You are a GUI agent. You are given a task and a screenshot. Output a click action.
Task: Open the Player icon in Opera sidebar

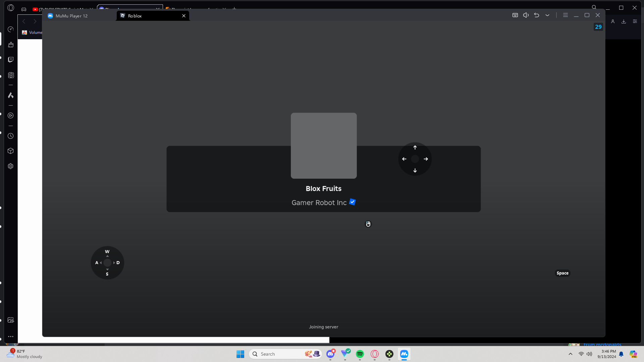[x=11, y=116]
